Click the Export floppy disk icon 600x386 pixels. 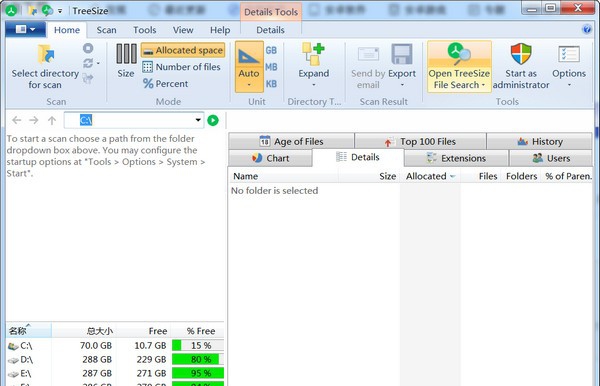402,54
